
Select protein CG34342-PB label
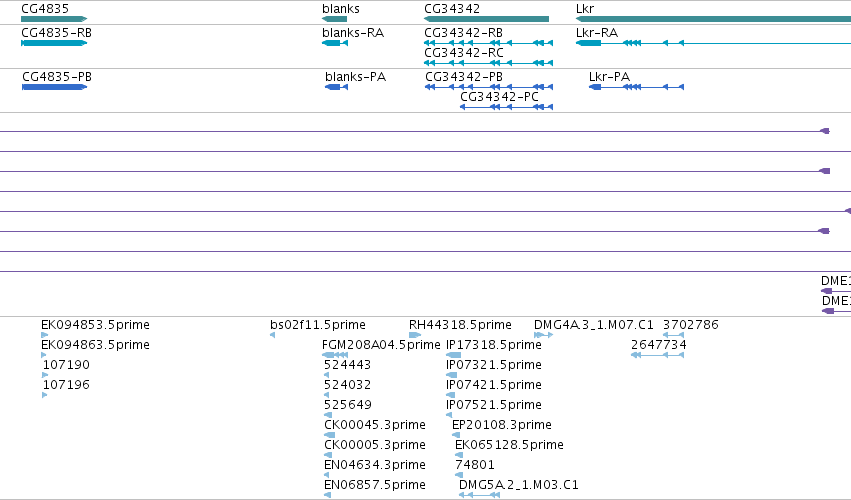tap(464, 77)
